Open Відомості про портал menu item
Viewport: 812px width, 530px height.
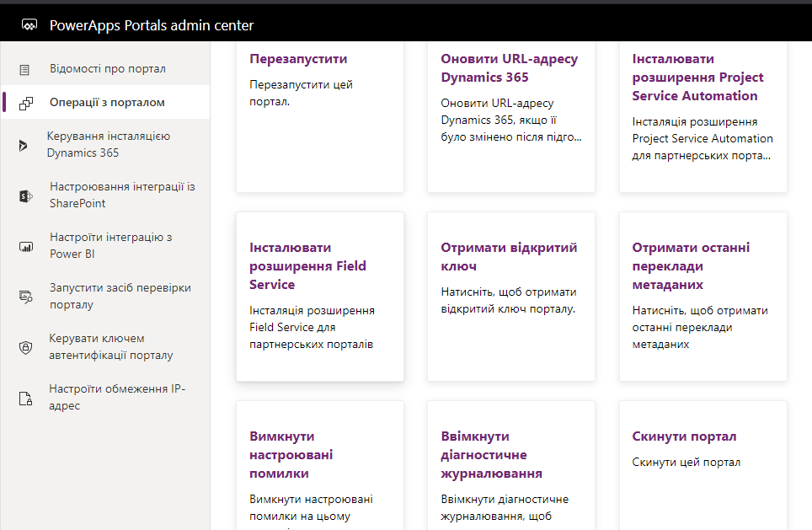(107, 69)
